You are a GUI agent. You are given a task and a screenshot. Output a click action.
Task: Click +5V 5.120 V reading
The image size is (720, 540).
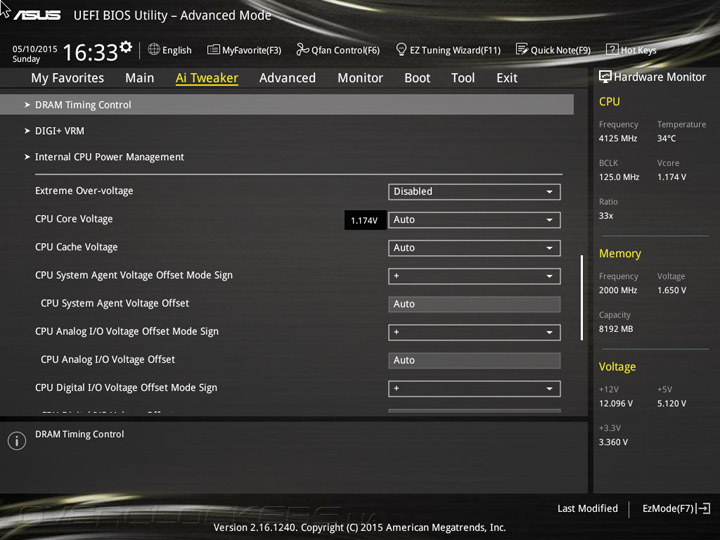click(672, 404)
